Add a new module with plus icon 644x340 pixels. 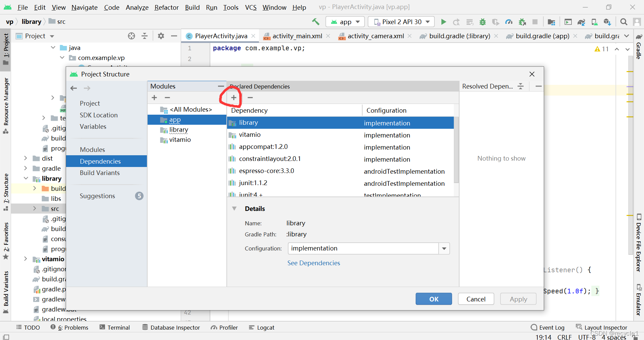click(x=154, y=98)
